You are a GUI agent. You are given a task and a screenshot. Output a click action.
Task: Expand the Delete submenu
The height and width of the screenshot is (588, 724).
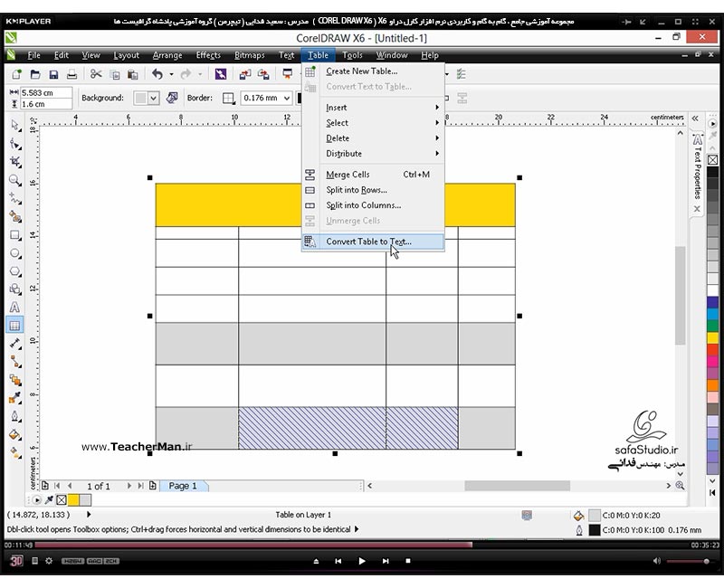click(373, 138)
